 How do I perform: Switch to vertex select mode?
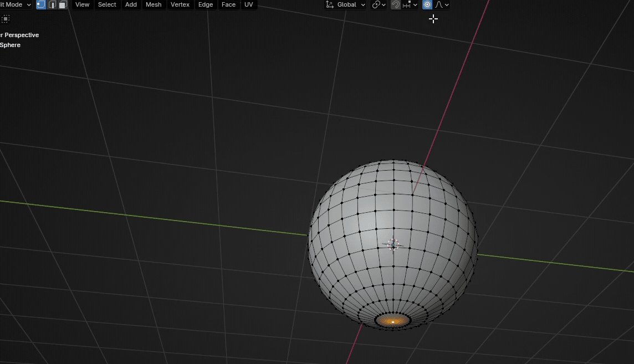click(x=41, y=4)
